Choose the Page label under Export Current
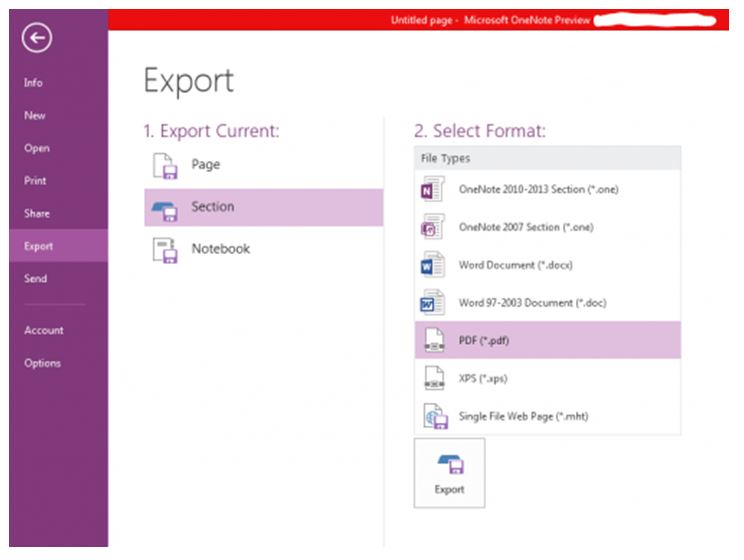Screen dimensions: 744x560 (205, 164)
